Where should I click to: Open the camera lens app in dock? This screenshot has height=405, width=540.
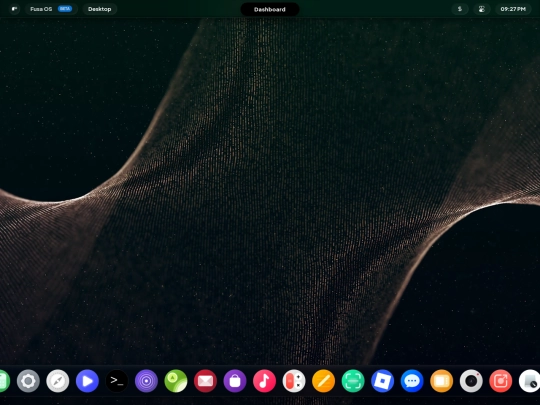[471, 381]
